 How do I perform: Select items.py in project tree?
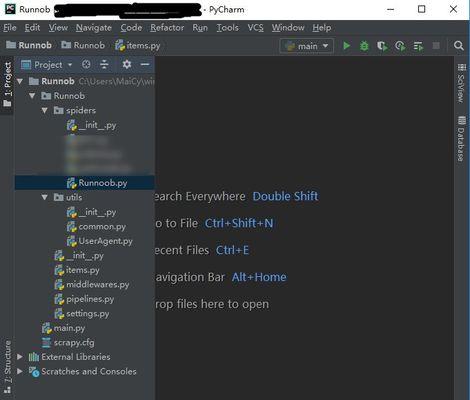[85, 270]
